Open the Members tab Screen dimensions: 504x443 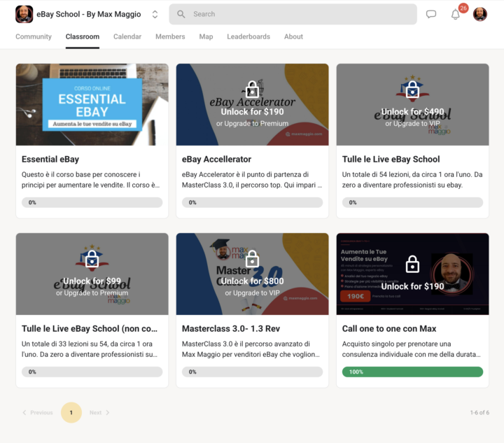tap(170, 36)
